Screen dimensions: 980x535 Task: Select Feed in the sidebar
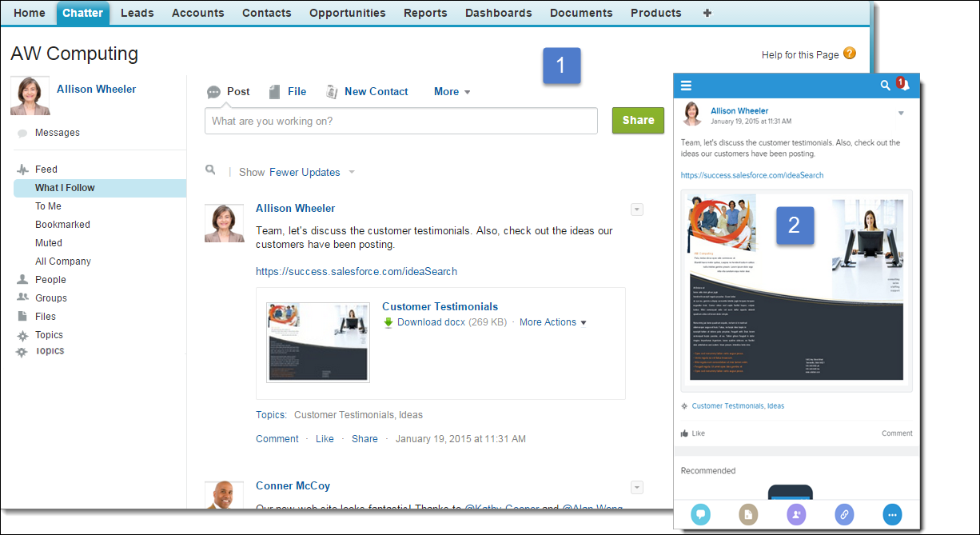point(46,170)
